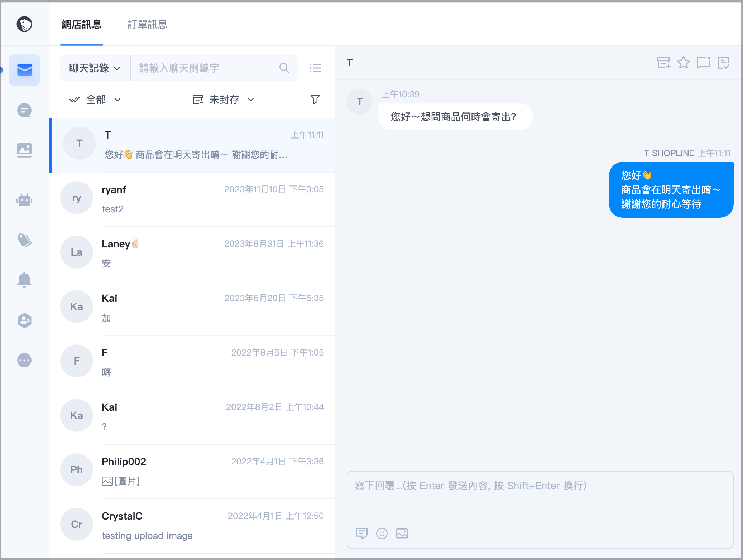Click the blue reply bubble 商品會在明天寄出唷
Screen dimensions: 743x560
(671, 190)
